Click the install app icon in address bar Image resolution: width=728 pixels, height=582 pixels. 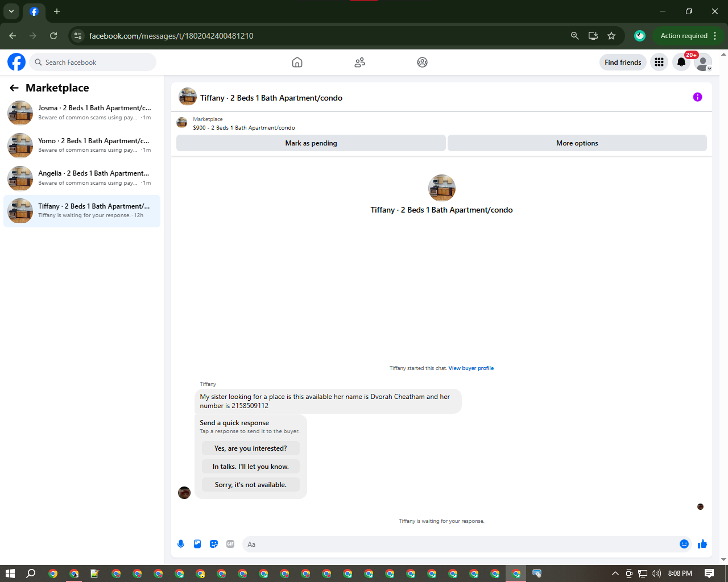tap(593, 36)
